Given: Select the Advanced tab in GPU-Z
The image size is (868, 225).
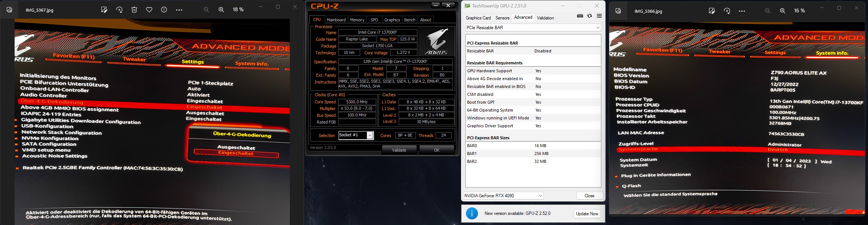Looking at the screenshot, I should [523, 17].
